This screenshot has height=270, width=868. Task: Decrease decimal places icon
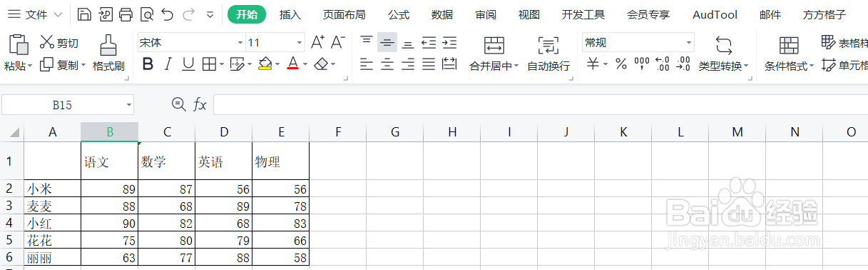[683, 65]
